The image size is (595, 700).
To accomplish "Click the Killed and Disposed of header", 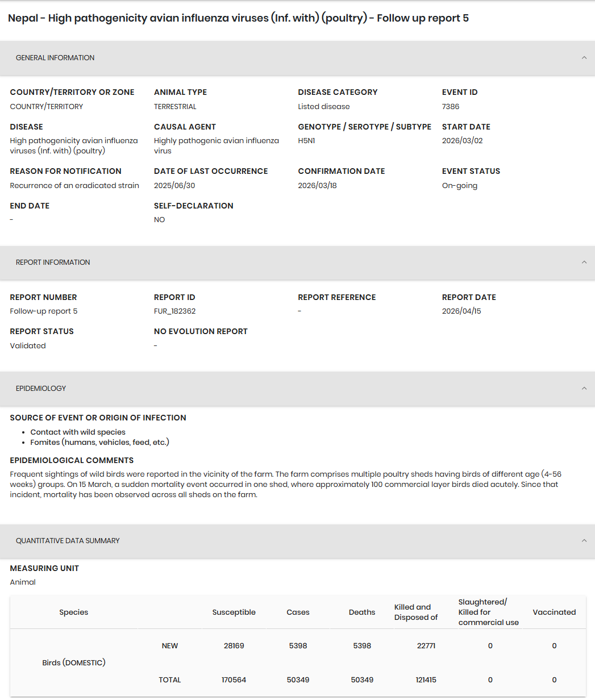I will 416,612.
